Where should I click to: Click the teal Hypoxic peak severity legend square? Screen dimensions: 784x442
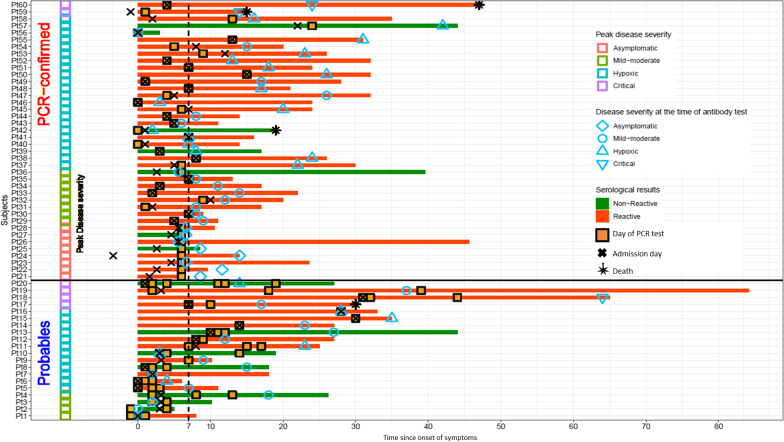[x=602, y=73]
